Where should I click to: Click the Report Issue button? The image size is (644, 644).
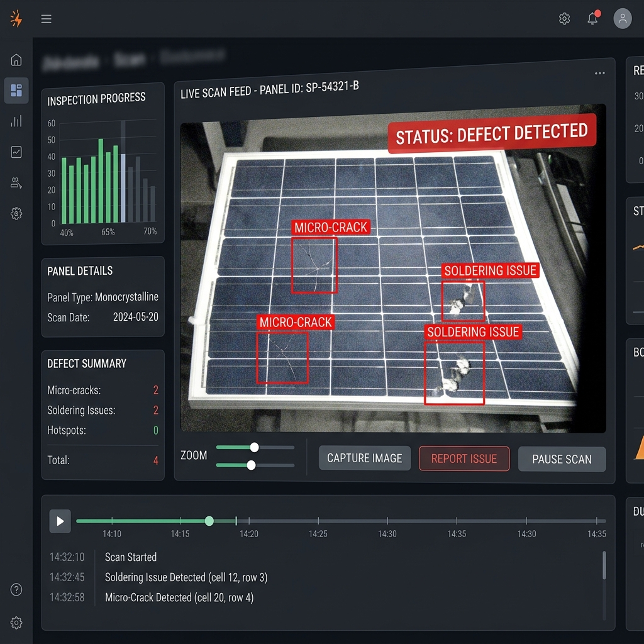464,458
